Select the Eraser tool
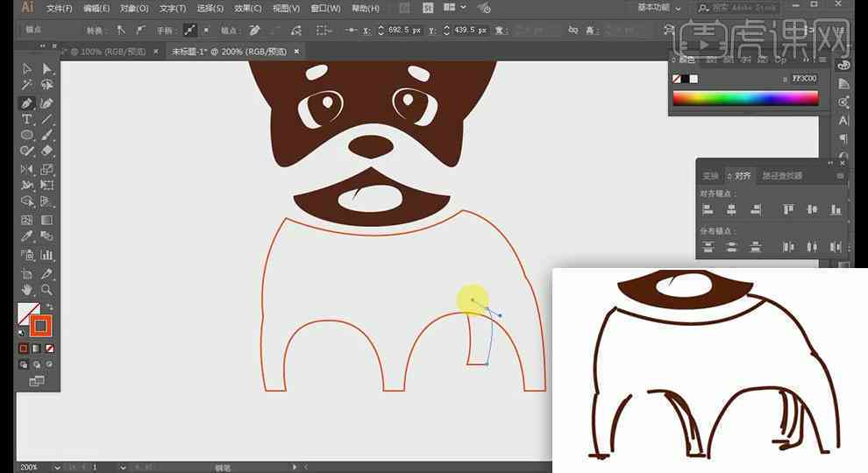Viewport: 868px width, 473px height. click(47, 151)
